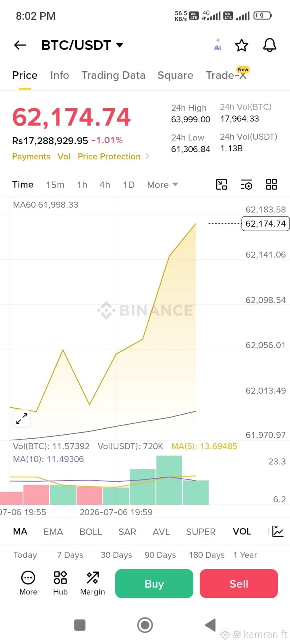Tap the back arrow icon
The width and height of the screenshot is (290, 644).
click(x=20, y=45)
